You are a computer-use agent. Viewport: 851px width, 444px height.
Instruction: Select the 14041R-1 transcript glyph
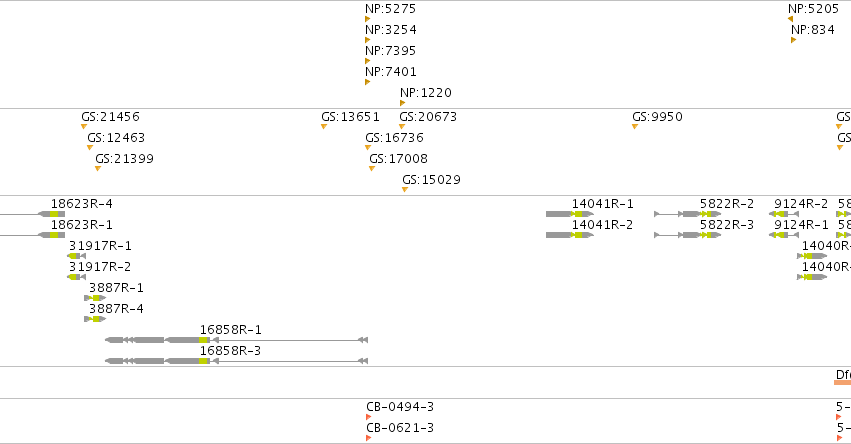(x=570, y=214)
